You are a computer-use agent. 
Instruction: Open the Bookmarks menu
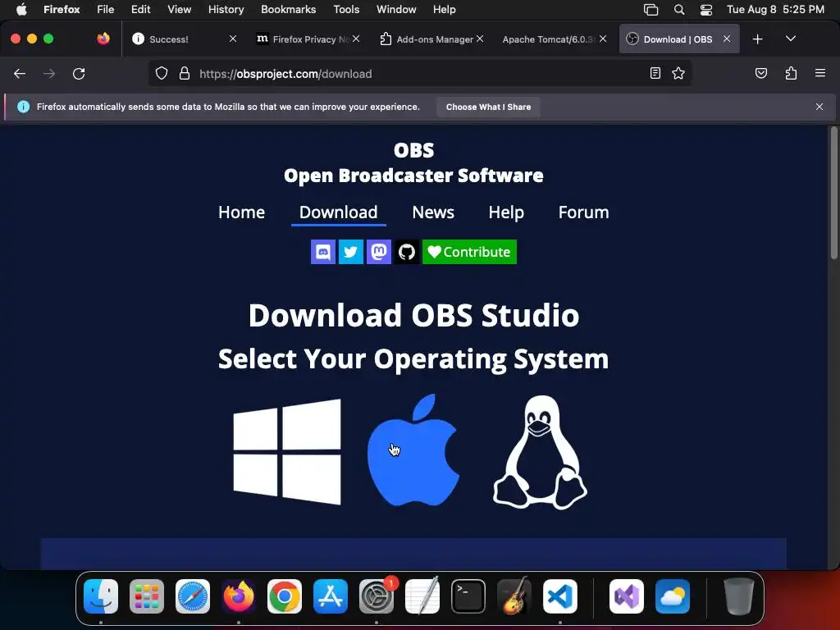[288, 9]
